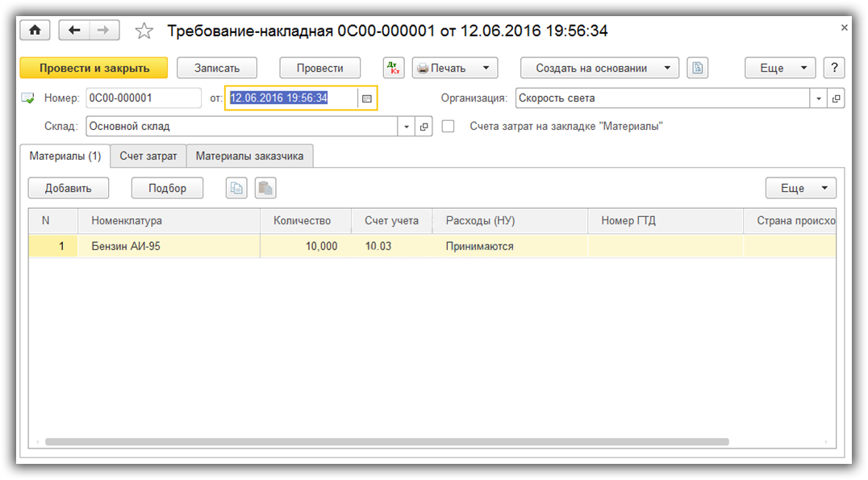Click the Номер input field
The height and width of the screenshot is (480, 868).
point(144,98)
